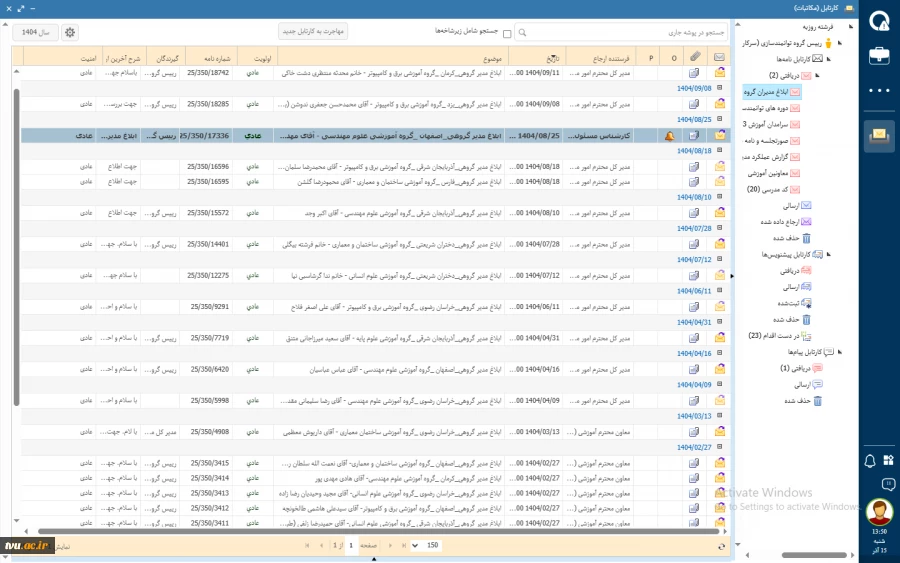Viewport: 900px width, 563px height.
Task: Collapse the 1404/09/08 date group
Action: (720, 88)
